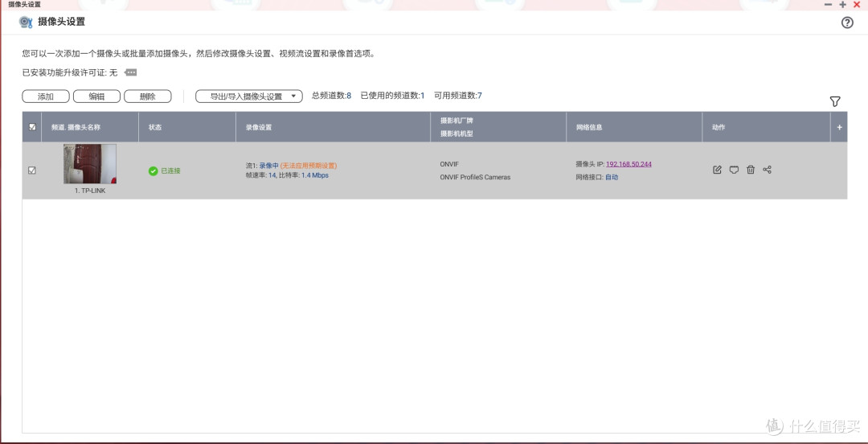Click the 删除 button
Image resolution: width=868 pixels, height=444 pixels.
[x=147, y=97]
